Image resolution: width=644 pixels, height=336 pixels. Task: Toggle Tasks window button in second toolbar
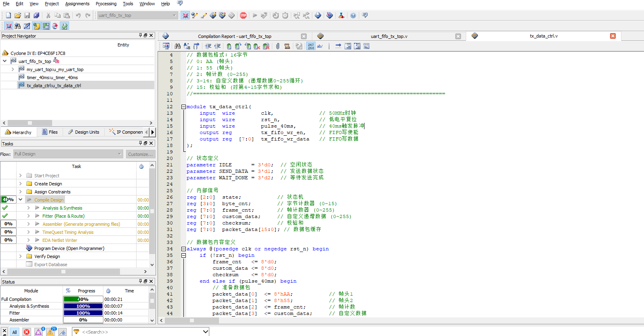pos(65,26)
